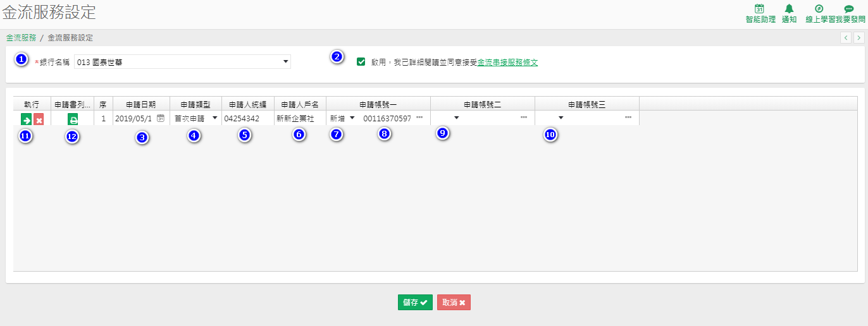Go to previous page arrow
This screenshot has width=868, height=326.
tap(846, 38)
